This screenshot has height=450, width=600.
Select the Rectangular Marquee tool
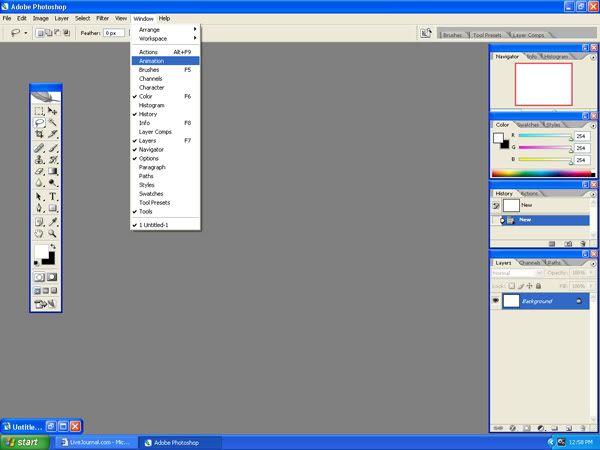pos(39,111)
